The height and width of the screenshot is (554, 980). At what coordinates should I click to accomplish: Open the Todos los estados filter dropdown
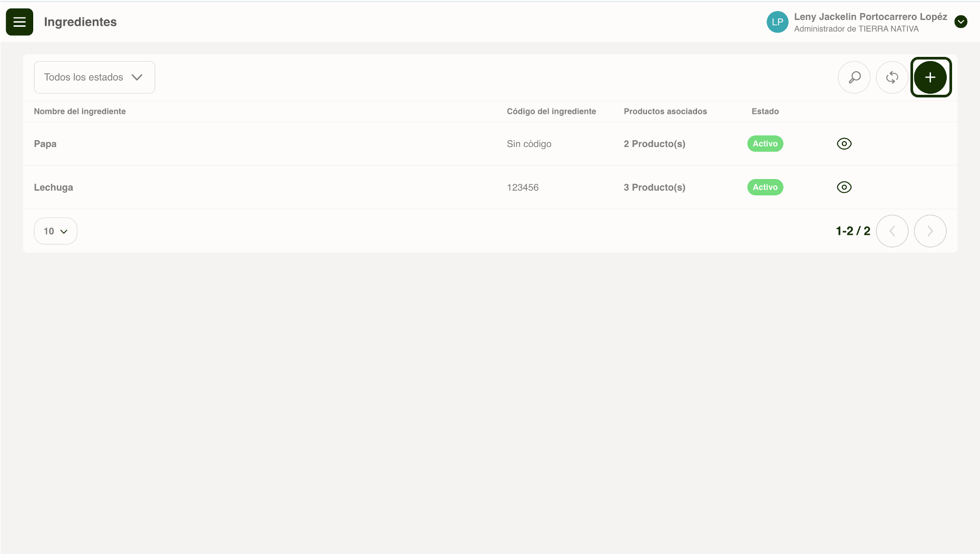94,77
